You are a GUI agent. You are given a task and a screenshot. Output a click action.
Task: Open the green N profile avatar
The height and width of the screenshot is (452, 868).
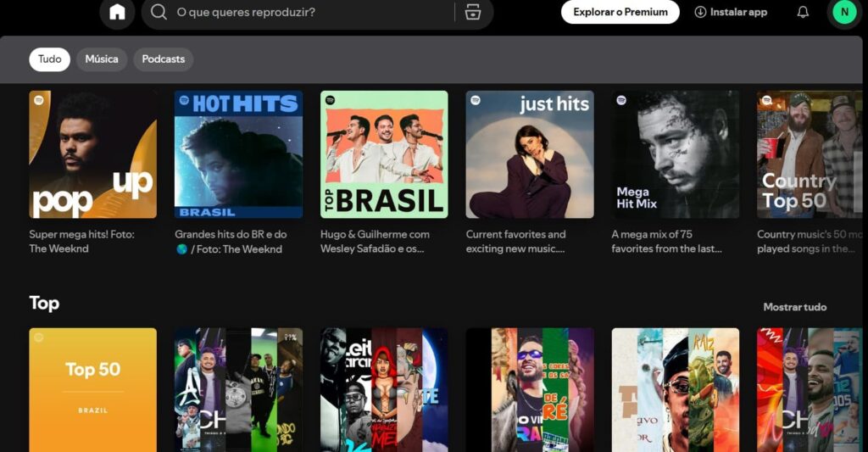pyautogui.click(x=844, y=12)
